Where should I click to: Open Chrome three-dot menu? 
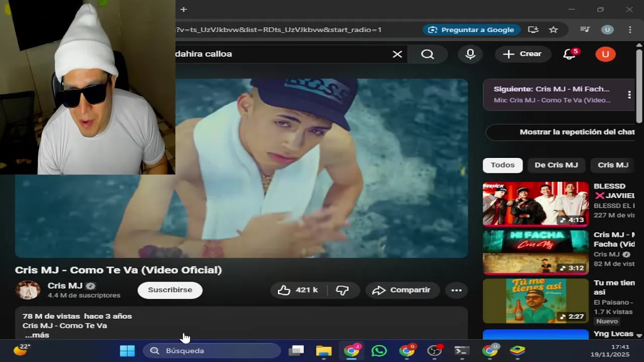click(x=630, y=30)
